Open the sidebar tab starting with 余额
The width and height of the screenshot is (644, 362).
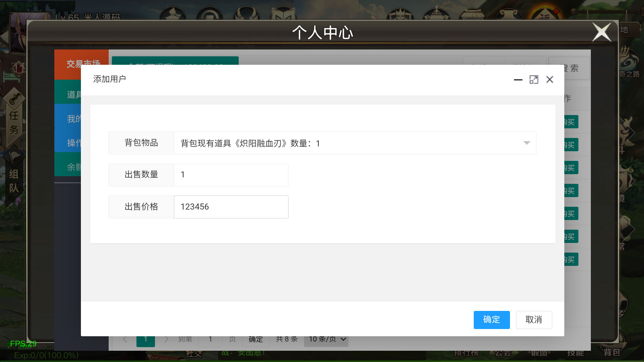click(68, 167)
